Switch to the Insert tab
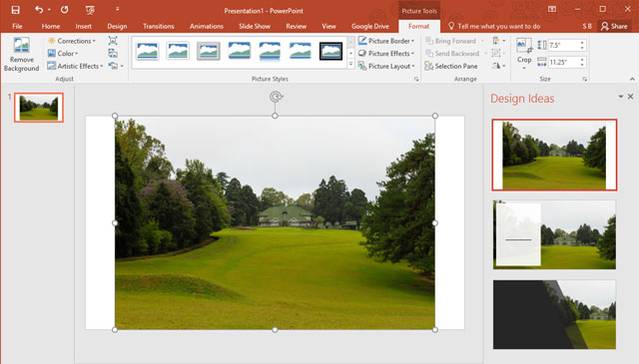 point(83,26)
